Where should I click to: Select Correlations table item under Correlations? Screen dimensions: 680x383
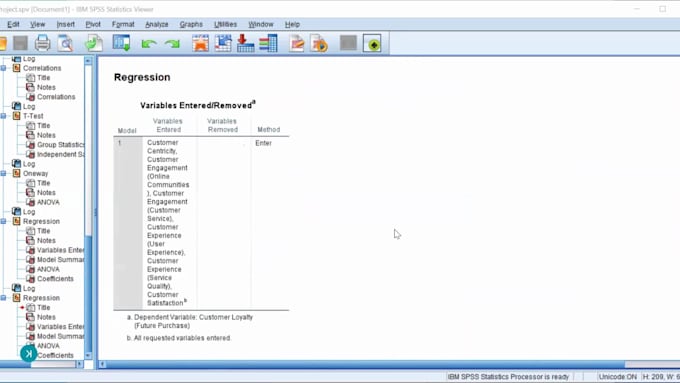[x=56, y=97]
